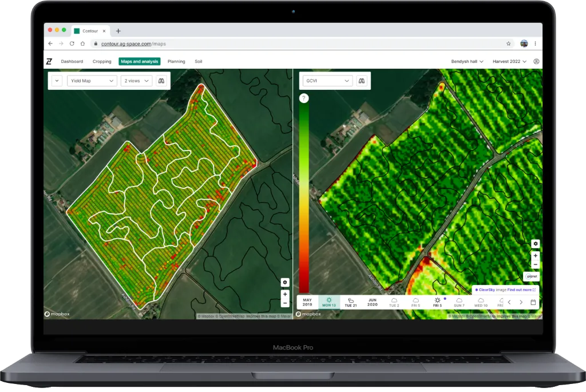The height and width of the screenshot is (392, 586).
Task: Click the browser home icon
Action: pos(82,43)
